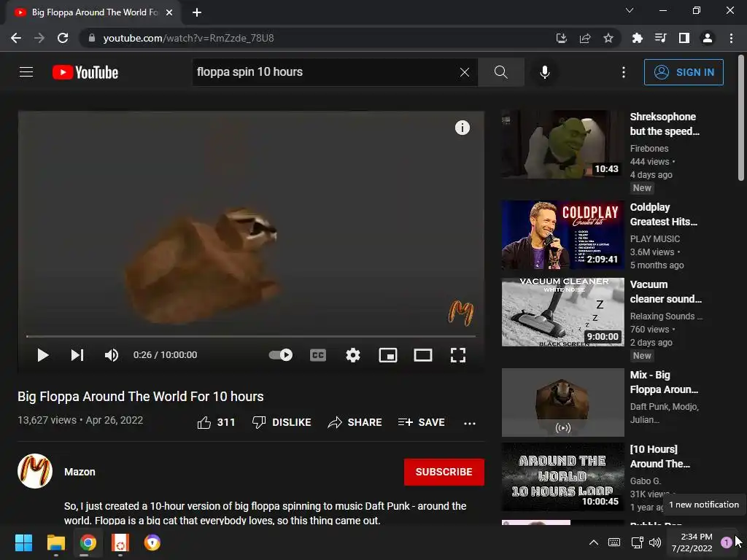
Task: Click the address bar URL
Action: click(188, 38)
